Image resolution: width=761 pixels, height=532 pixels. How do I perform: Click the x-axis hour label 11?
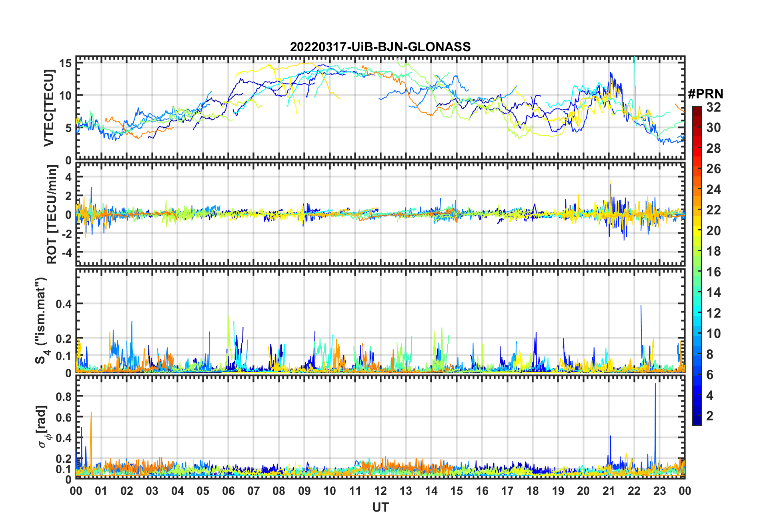[355, 491]
